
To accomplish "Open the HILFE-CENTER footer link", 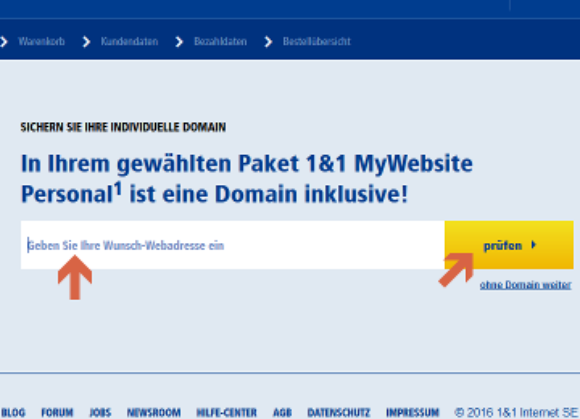I will point(226,412).
